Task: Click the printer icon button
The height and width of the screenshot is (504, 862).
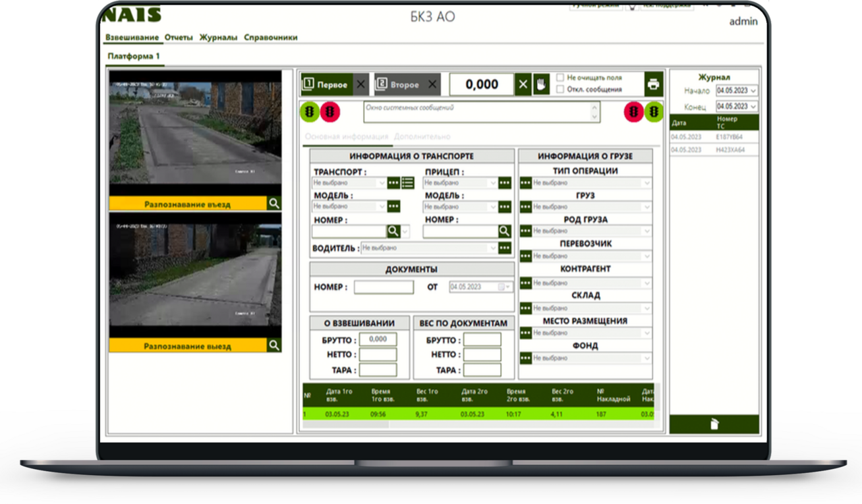Action: 653,84
